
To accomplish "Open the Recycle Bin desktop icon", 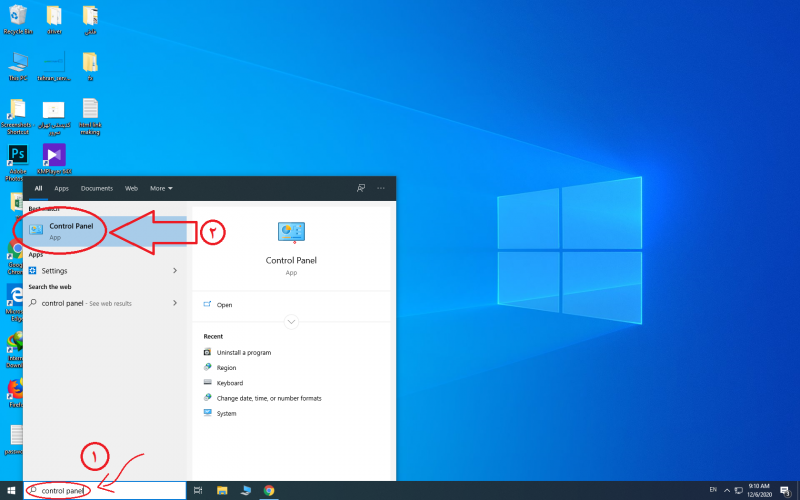I will [x=18, y=18].
